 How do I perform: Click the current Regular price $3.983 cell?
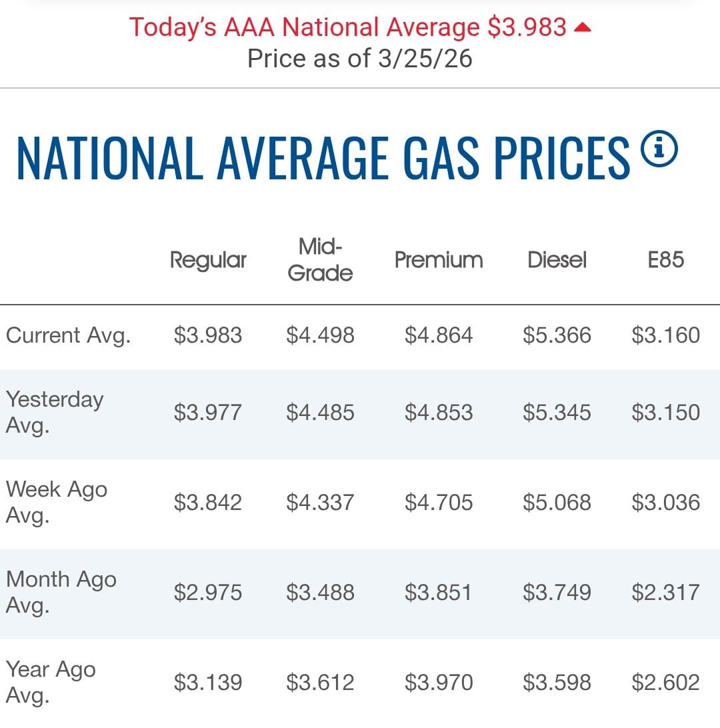pos(208,335)
